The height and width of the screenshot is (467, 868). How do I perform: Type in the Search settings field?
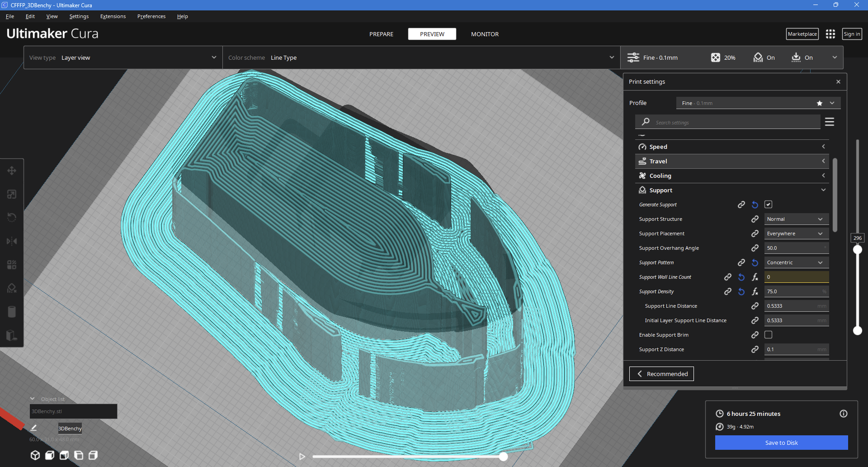(728, 122)
